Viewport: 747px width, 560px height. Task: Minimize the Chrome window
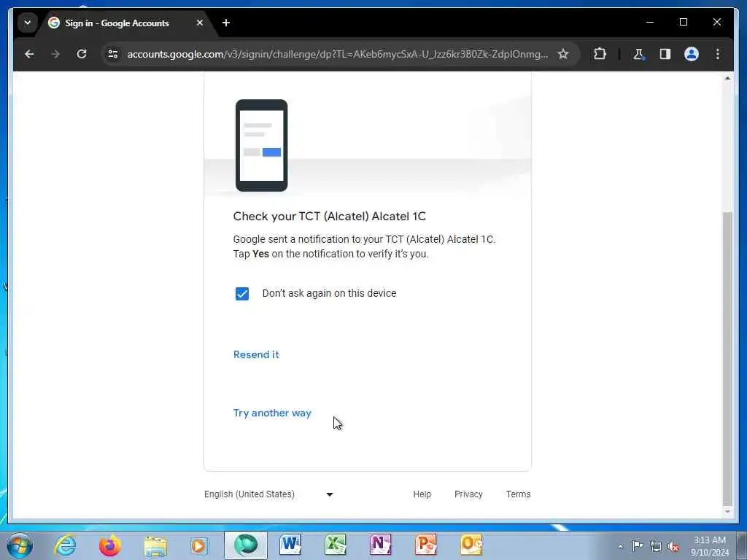650,22
